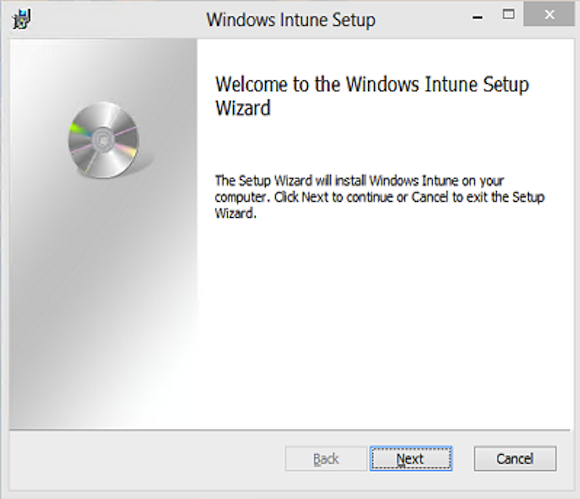Click the Welcome heading text

[x=372, y=96]
